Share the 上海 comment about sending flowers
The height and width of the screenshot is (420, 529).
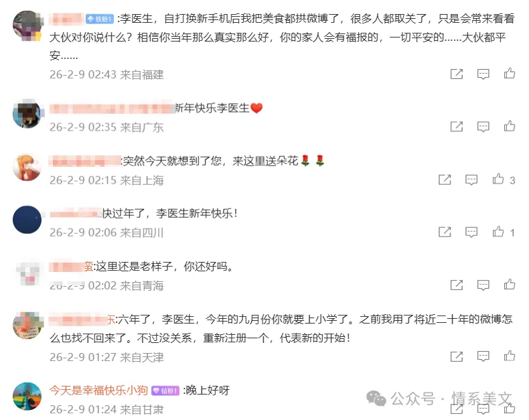445,180
